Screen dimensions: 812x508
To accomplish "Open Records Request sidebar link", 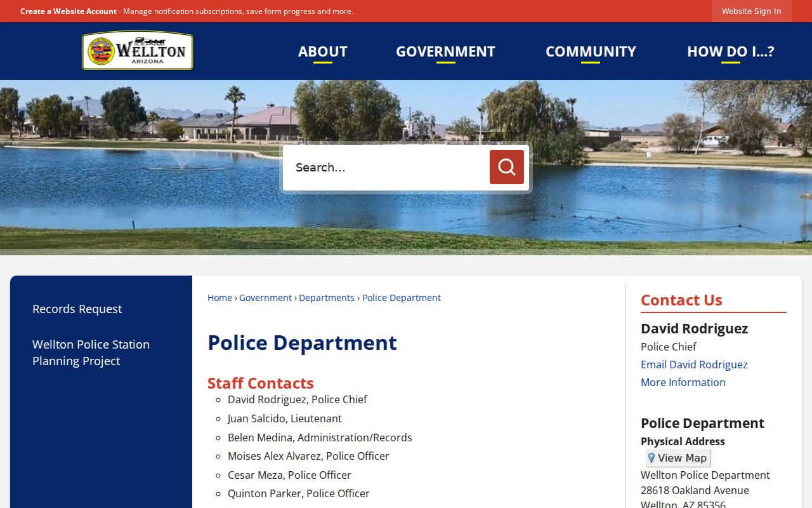I will pos(77,309).
